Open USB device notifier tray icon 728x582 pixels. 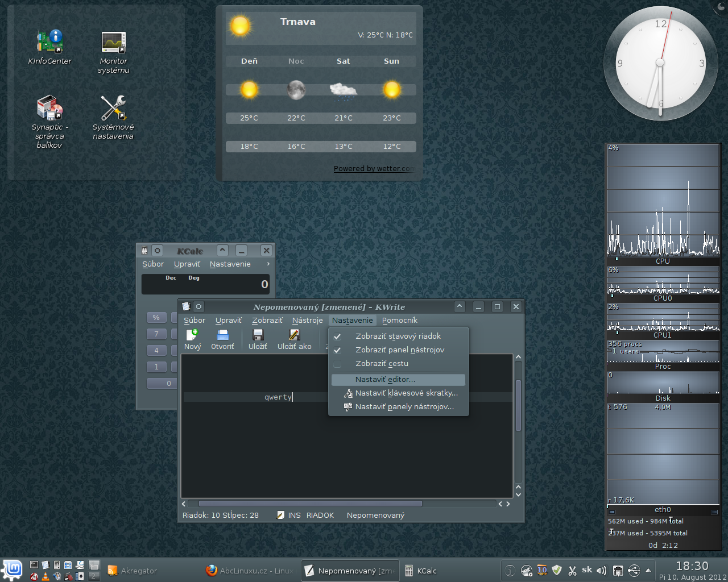coord(634,571)
